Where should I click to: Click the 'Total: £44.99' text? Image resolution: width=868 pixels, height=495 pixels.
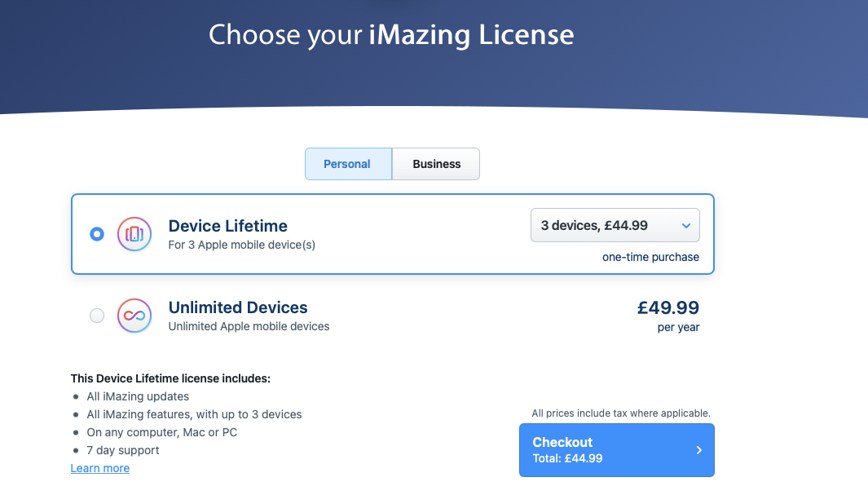point(567,458)
